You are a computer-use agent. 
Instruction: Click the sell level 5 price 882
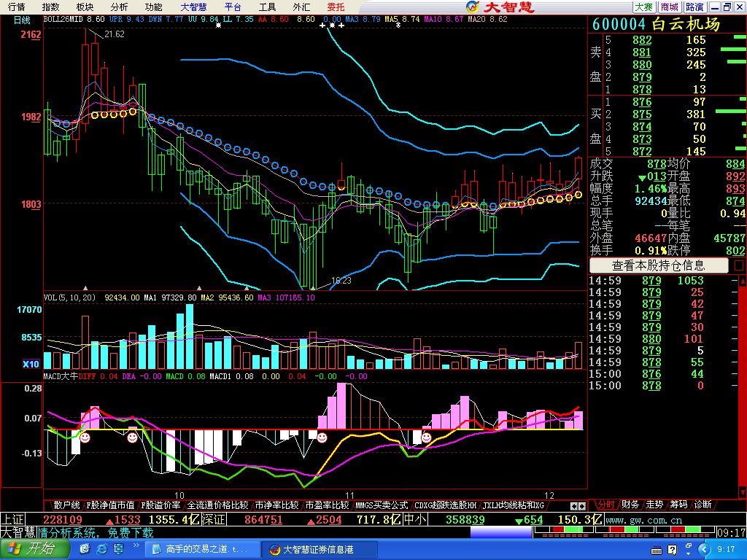642,40
